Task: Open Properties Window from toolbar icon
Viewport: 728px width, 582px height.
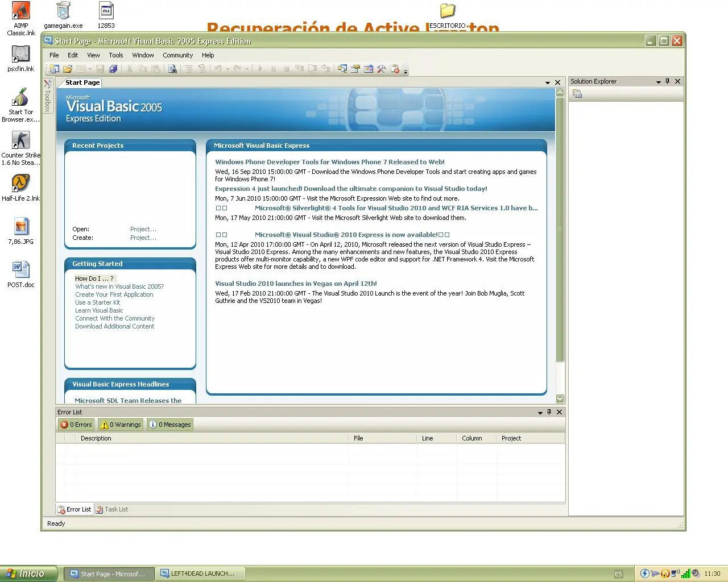Action: click(x=355, y=69)
